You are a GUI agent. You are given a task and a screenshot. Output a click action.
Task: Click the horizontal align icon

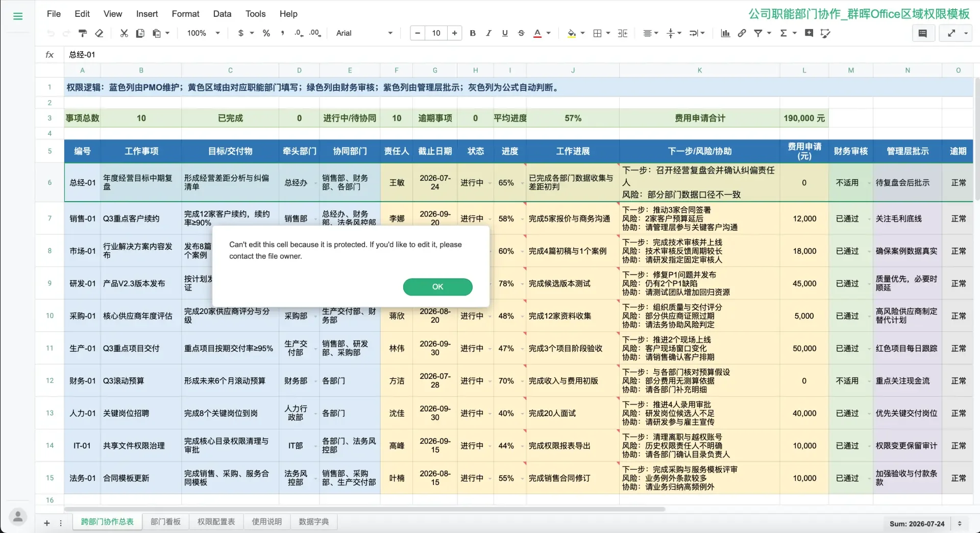647,33
